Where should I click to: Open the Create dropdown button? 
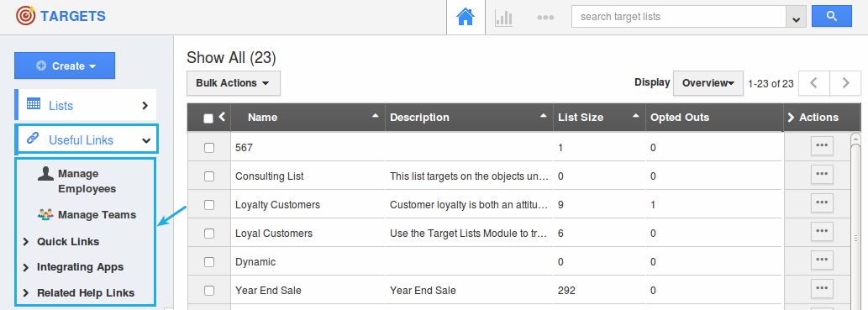pos(65,66)
